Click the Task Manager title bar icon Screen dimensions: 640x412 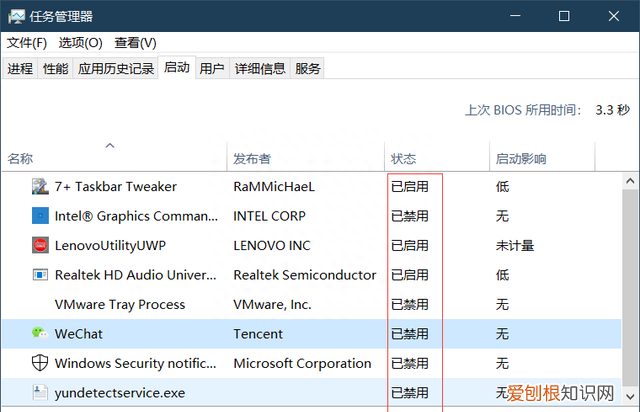(x=16, y=17)
